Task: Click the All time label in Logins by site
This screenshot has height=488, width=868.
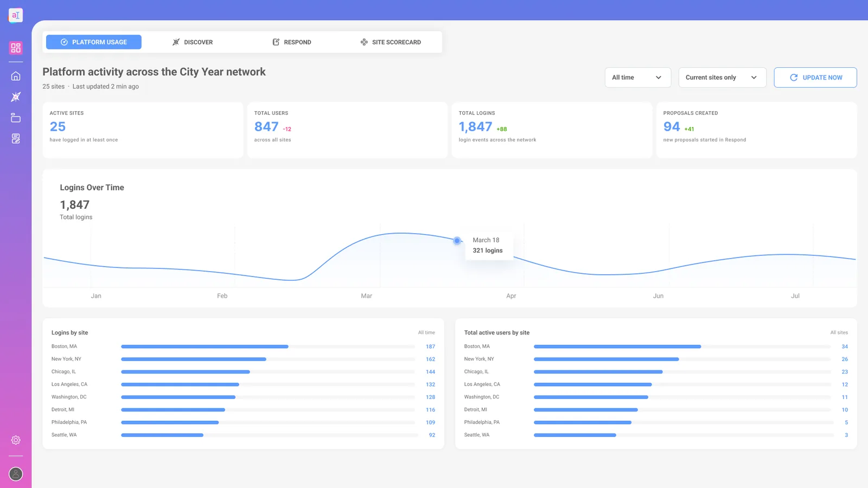Action: pos(426,333)
